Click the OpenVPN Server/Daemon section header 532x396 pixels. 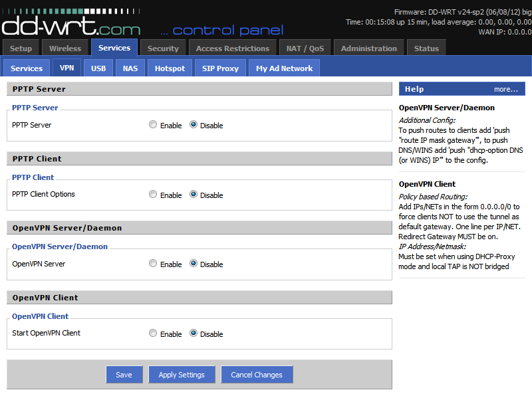[199, 228]
